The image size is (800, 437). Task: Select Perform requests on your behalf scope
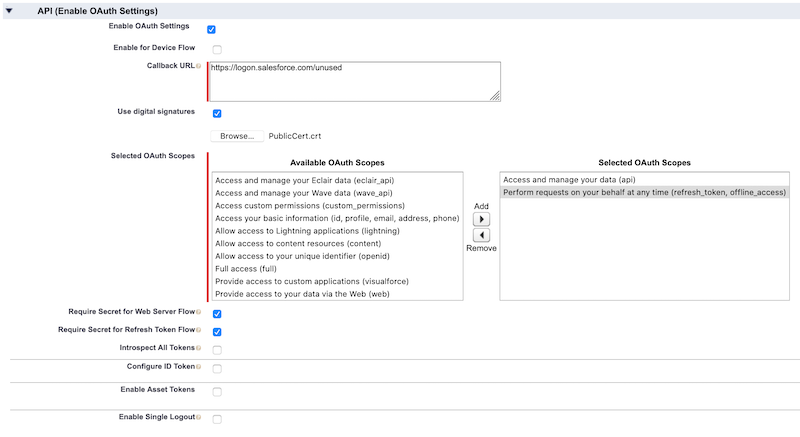pos(644,192)
